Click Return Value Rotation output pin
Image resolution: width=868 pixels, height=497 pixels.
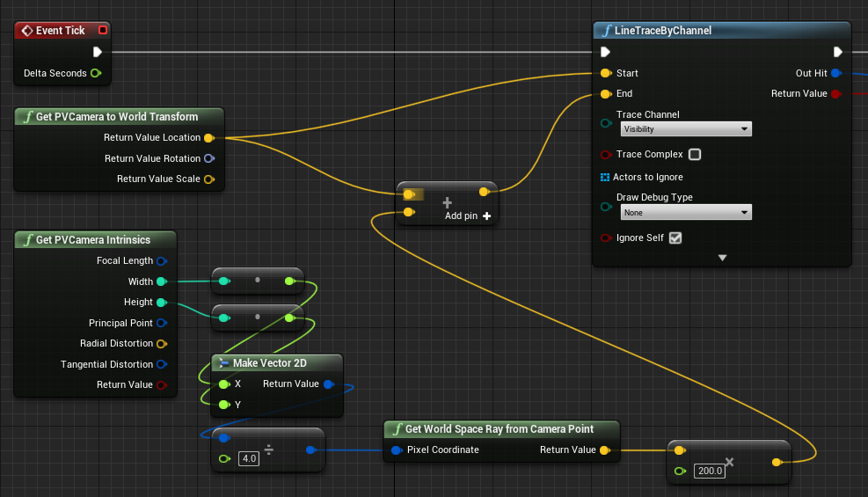[209, 158]
